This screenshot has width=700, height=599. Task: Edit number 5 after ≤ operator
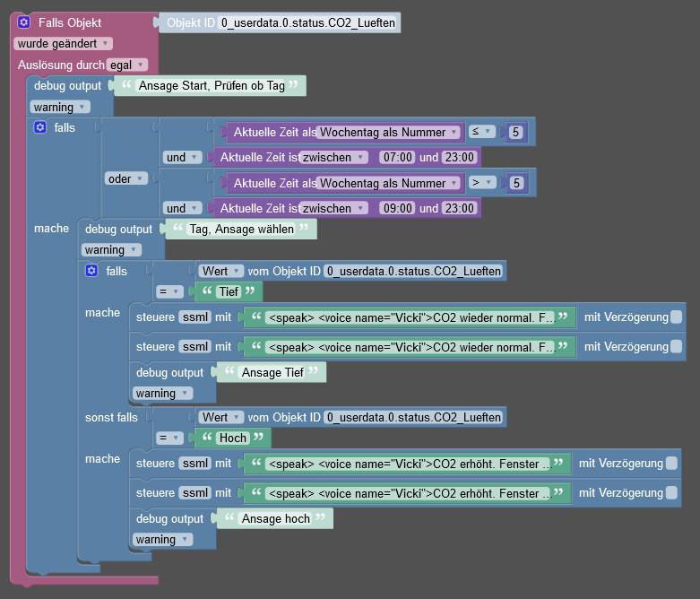tap(515, 132)
